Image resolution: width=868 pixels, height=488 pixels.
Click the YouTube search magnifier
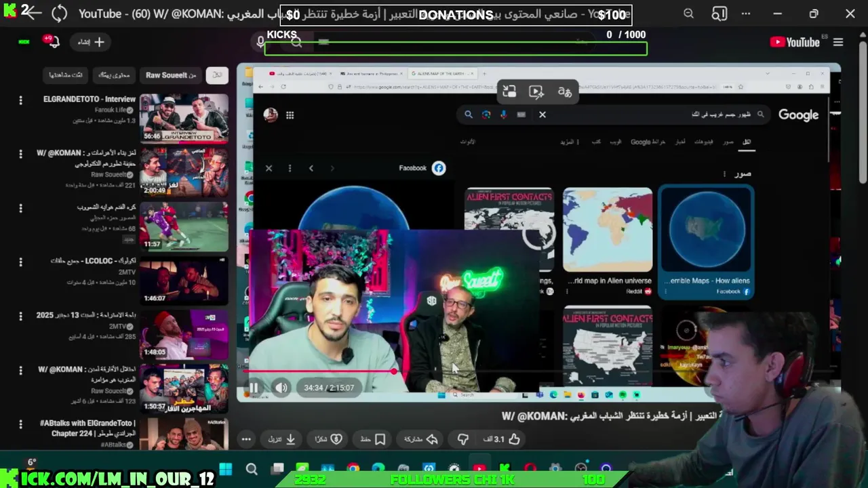tap(296, 42)
